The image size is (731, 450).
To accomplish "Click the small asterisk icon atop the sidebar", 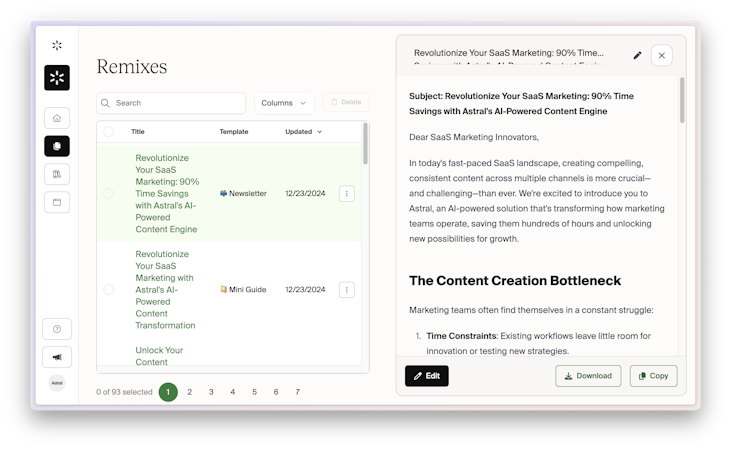I will click(x=57, y=45).
